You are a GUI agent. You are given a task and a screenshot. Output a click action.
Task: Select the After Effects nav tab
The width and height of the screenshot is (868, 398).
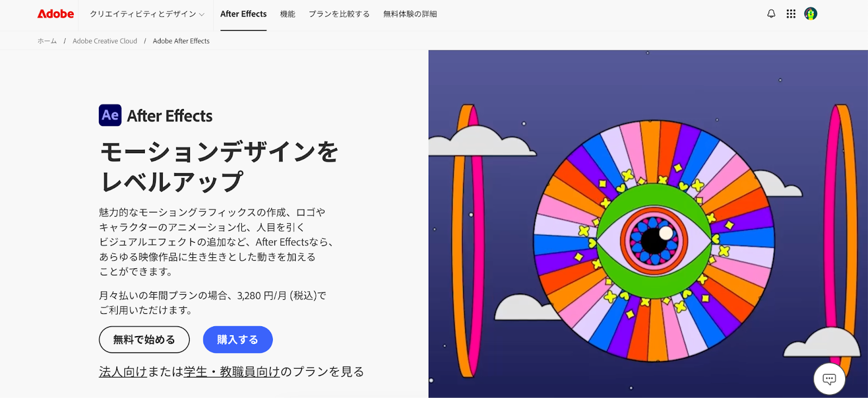pyautogui.click(x=243, y=14)
